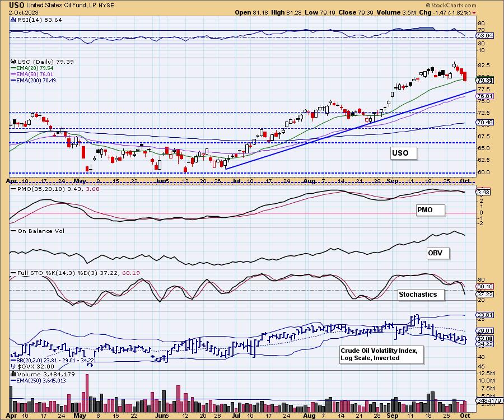Click the 60.19 stochastic value tag
The height and width of the screenshot is (420, 504).
[485, 287]
